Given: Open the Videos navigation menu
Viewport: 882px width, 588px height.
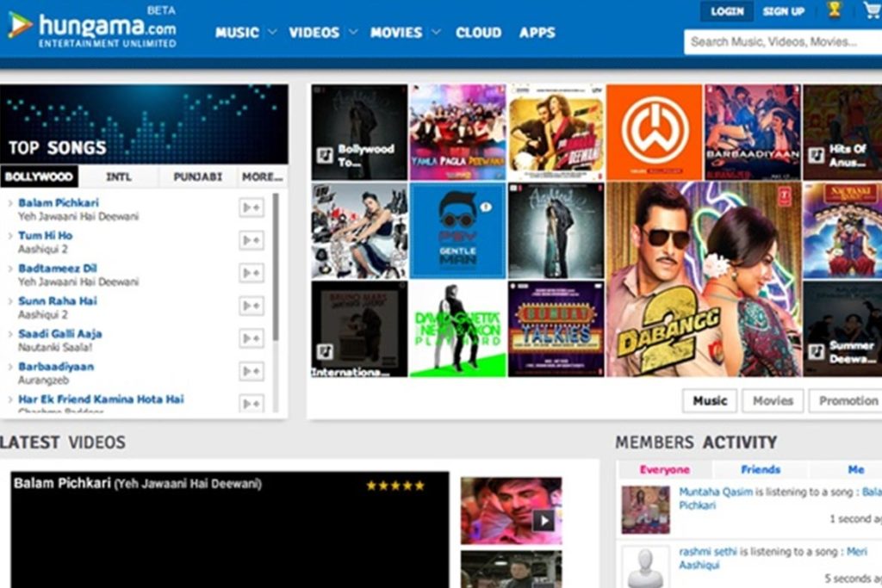Looking at the screenshot, I should click(314, 33).
